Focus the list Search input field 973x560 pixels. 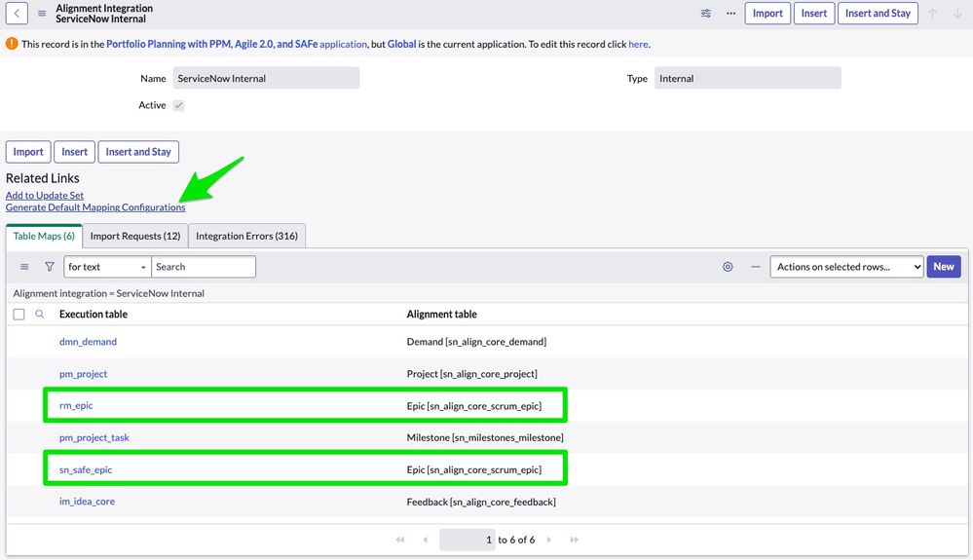tap(204, 267)
